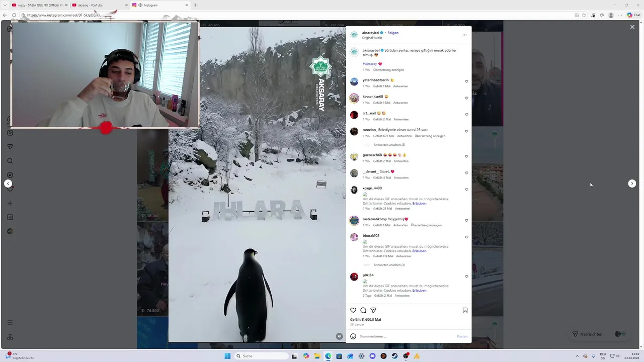Reload the page
Screen dimensions: 644x362
14,15
